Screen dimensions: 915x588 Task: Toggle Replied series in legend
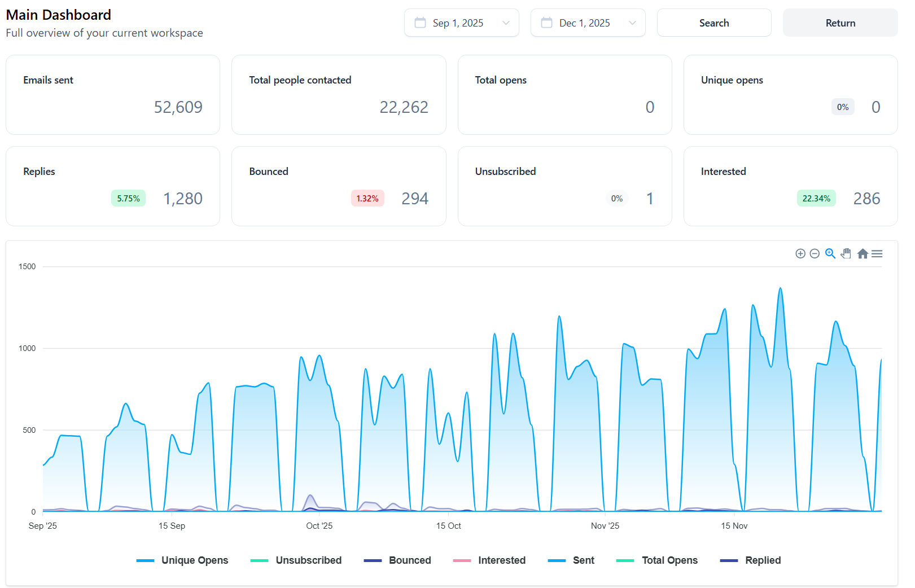click(750, 560)
